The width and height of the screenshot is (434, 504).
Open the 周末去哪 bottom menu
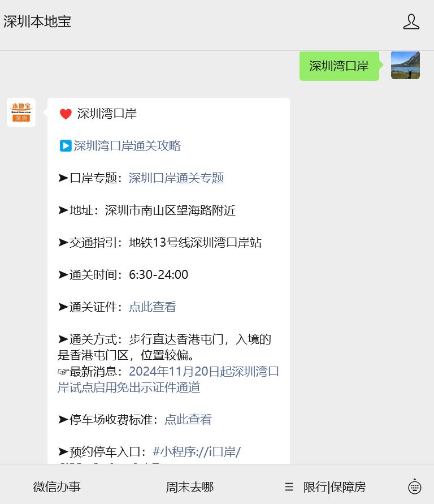pos(190,486)
